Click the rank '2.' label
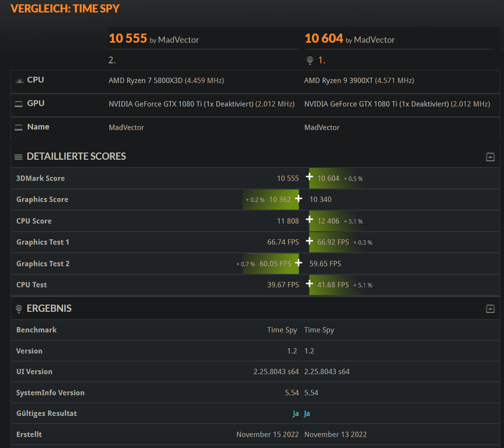Viewport: 504px width, 448px height. [x=112, y=60]
